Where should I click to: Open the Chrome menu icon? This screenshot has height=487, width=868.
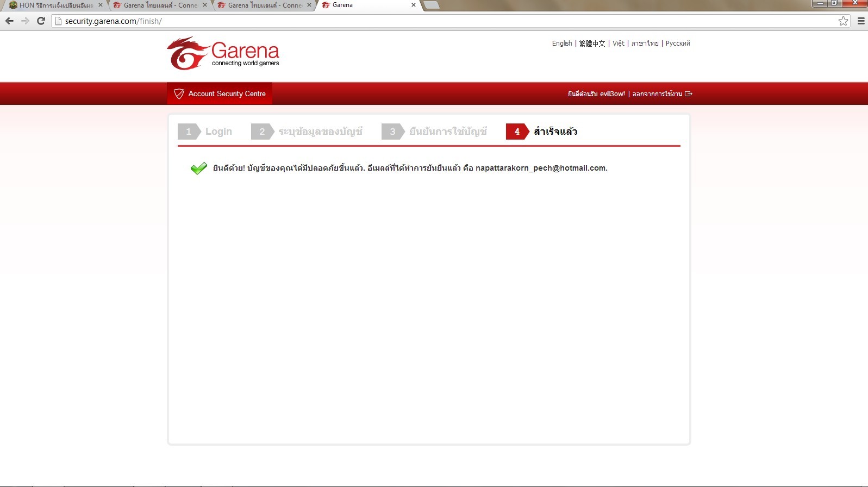[861, 21]
